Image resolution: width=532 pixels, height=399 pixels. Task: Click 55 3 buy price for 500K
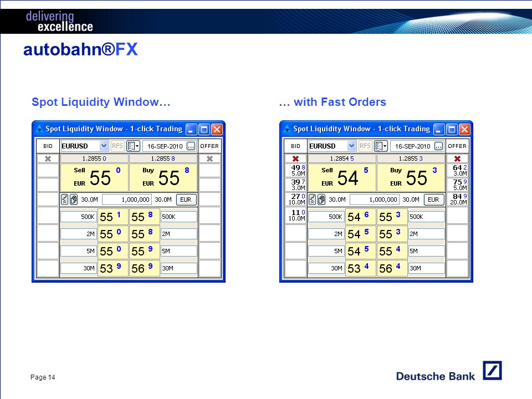tap(392, 217)
